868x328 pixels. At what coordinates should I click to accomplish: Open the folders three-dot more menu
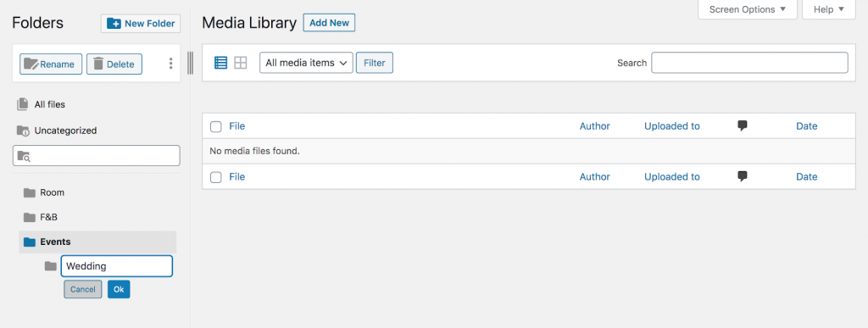[x=170, y=64]
